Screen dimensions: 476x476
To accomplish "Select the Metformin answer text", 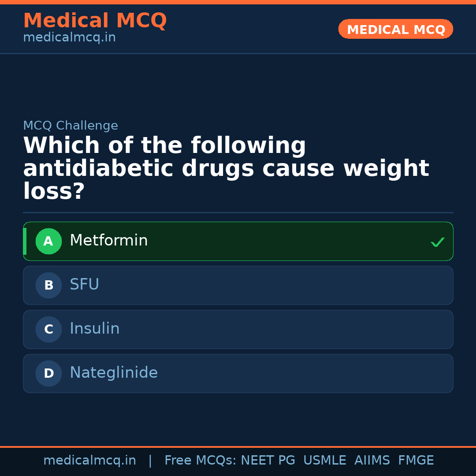I will point(108,241).
